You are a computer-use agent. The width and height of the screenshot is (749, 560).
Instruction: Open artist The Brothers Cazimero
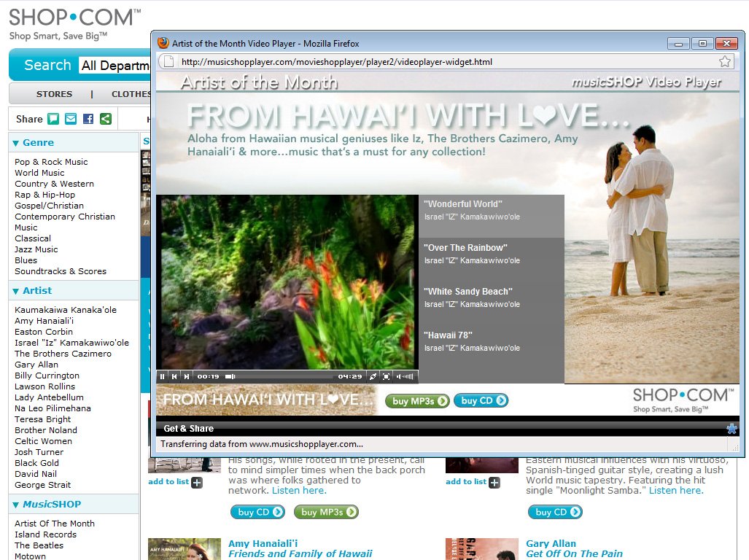click(x=63, y=354)
